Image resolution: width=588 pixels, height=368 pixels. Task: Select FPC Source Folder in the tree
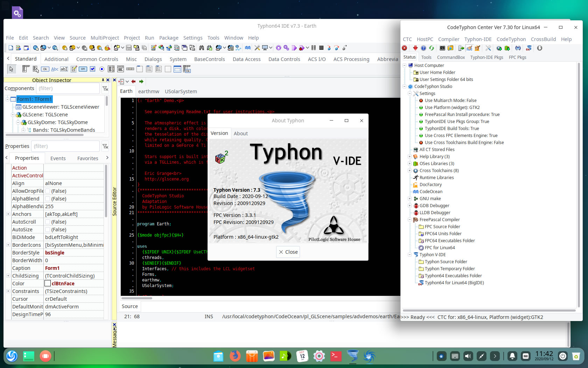click(442, 226)
